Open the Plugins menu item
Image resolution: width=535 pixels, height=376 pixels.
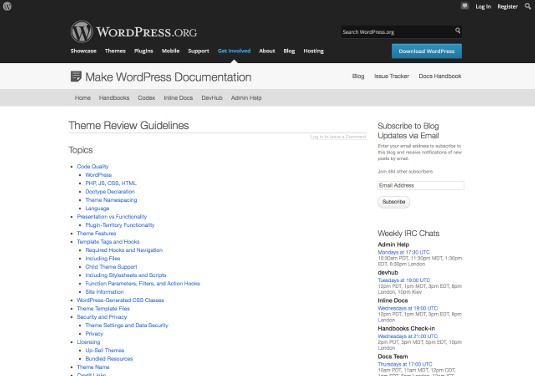tap(143, 51)
